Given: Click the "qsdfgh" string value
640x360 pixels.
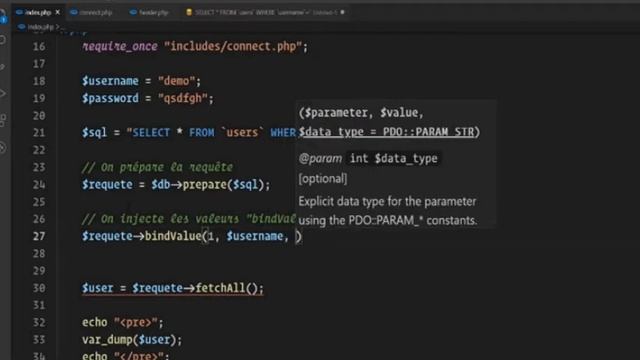Looking at the screenshot, I should coord(183,98).
